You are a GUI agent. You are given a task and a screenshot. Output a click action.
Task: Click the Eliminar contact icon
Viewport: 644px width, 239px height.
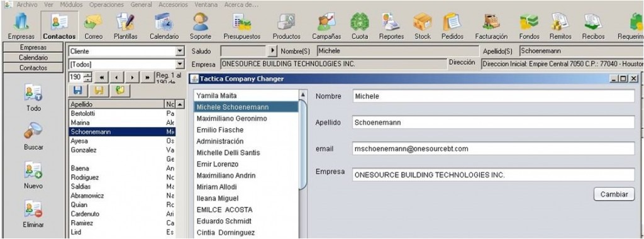click(33, 209)
